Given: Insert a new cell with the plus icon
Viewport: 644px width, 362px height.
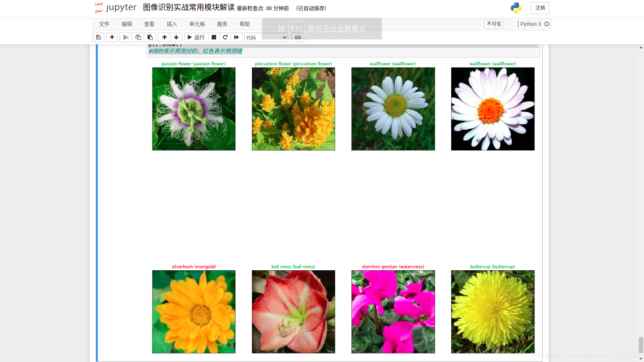Looking at the screenshot, I should [x=111, y=37].
